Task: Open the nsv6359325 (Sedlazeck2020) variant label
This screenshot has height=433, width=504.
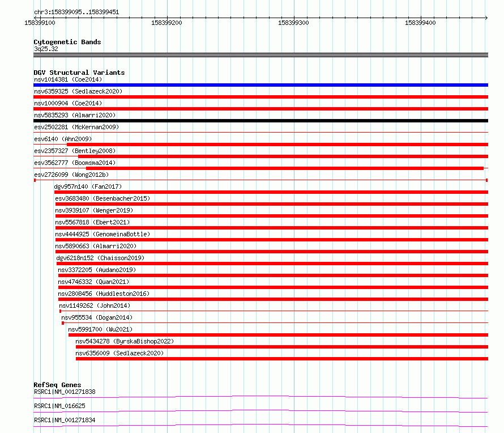Action: (78, 91)
